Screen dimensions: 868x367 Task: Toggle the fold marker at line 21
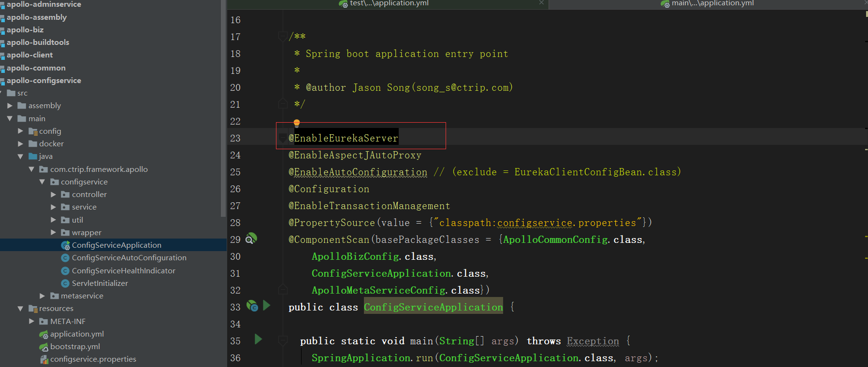[283, 103]
